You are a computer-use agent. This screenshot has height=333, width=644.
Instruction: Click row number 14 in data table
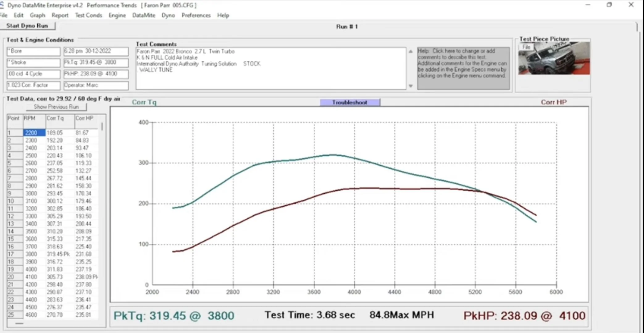click(15, 231)
